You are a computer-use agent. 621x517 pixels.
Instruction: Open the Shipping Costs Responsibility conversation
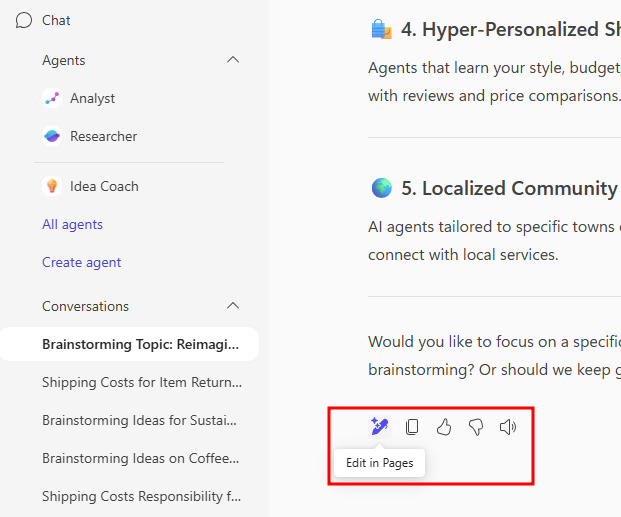141,496
